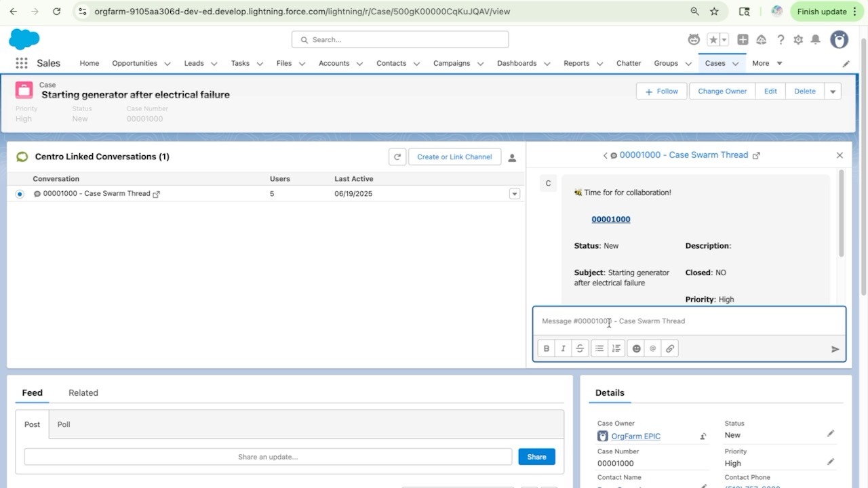
Task: Edit the Status field pencil
Action: [x=830, y=434]
